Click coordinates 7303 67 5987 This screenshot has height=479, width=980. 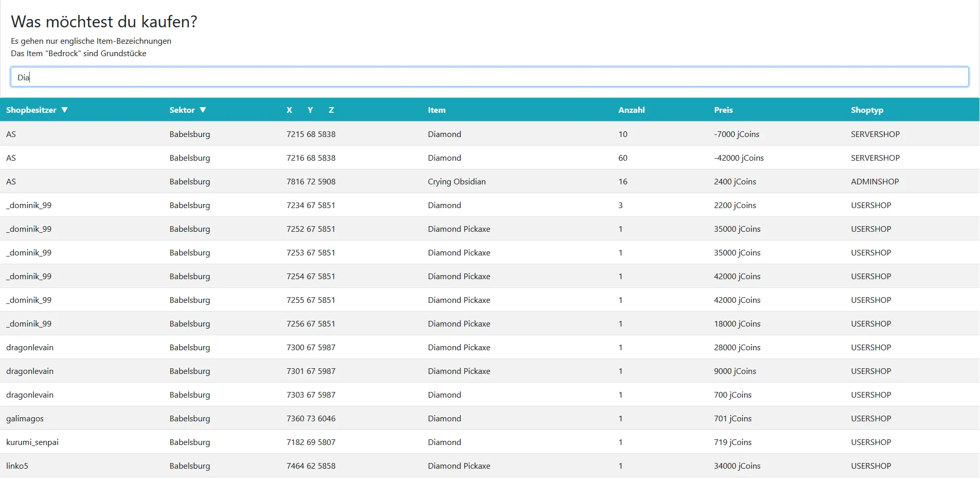(x=311, y=395)
